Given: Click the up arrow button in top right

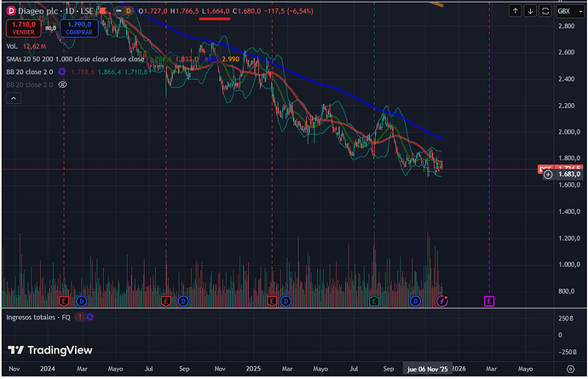Looking at the screenshot, I should pos(516,11).
